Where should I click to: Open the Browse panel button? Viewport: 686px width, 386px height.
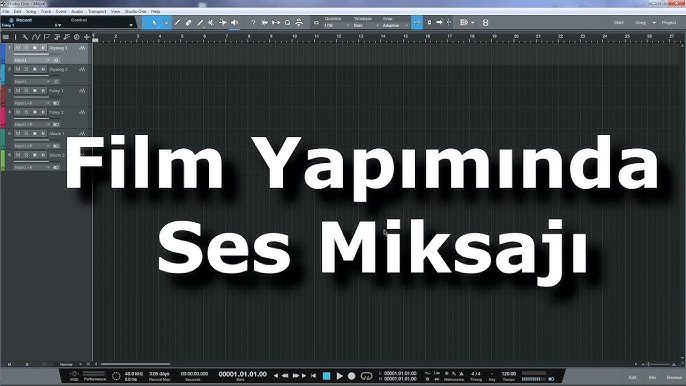[674, 377]
